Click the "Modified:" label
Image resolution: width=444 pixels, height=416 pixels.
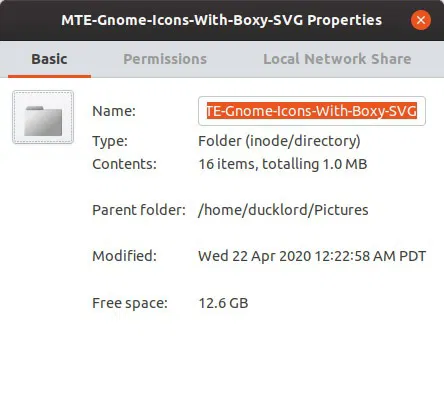coord(124,256)
